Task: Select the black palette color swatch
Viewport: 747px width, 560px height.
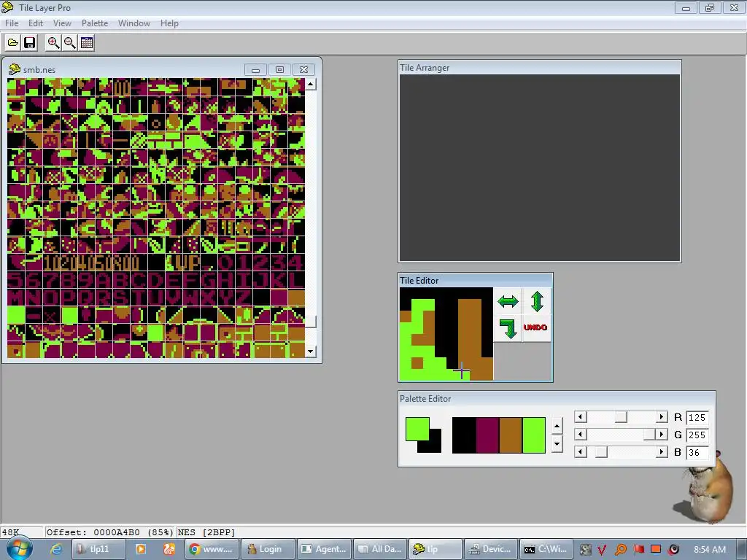Action: pyautogui.click(x=463, y=435)
